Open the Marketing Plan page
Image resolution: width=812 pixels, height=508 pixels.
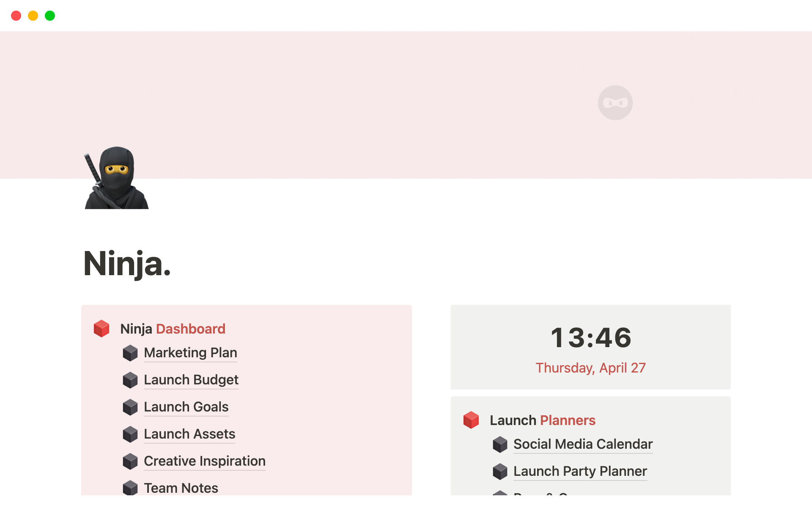coord(191,352)
